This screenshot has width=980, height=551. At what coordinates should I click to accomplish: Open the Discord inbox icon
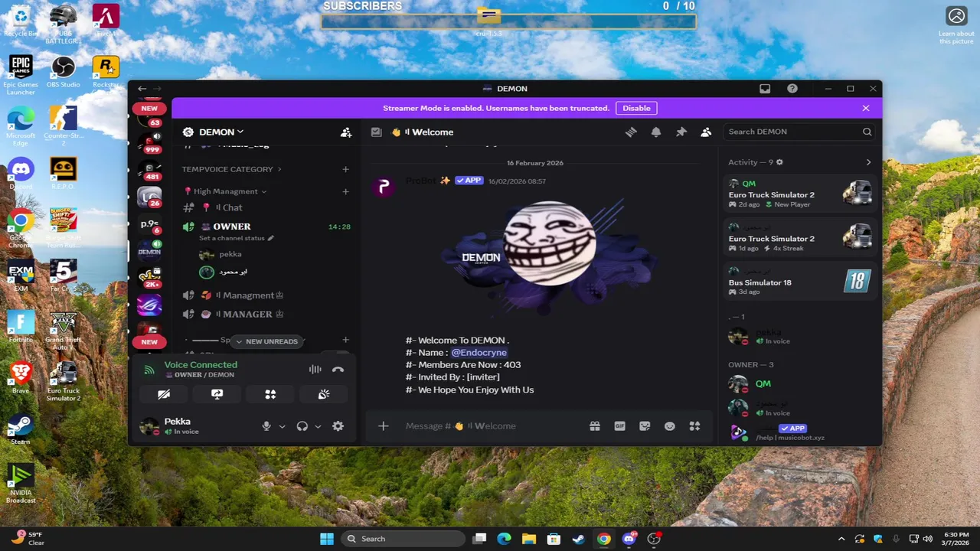click(765, 89)
